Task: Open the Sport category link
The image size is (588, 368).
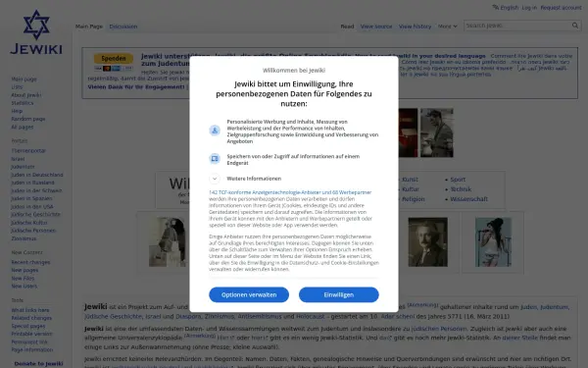Action: (458, 180)
